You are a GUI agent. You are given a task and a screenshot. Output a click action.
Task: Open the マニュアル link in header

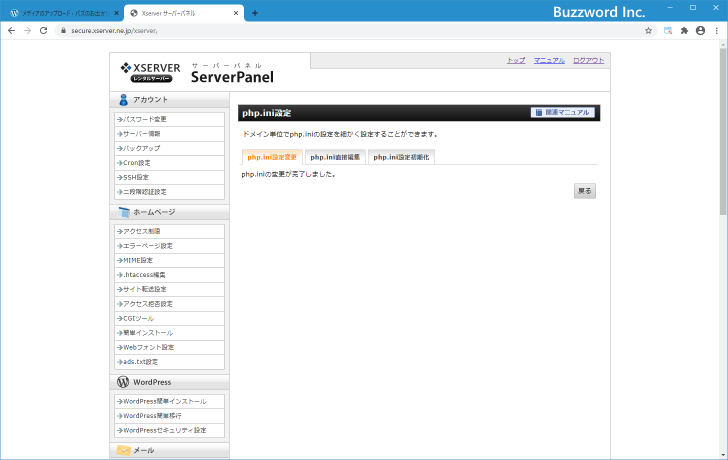(549, 61)
